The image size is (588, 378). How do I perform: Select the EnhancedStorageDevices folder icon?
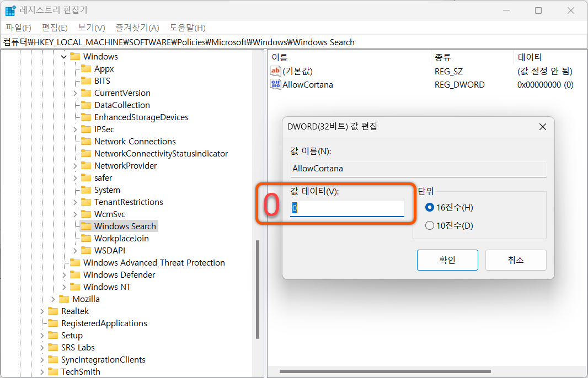tap(86, 117)
